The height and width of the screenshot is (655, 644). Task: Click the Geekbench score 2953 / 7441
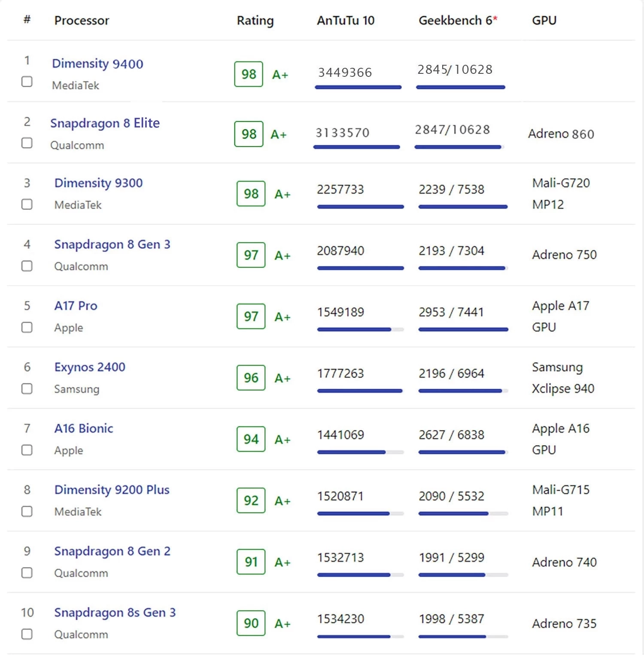click(451, 312)
